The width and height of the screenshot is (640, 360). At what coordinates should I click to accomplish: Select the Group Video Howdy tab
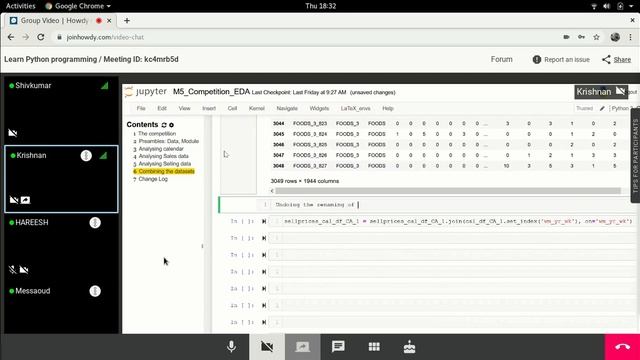[55, 20]
